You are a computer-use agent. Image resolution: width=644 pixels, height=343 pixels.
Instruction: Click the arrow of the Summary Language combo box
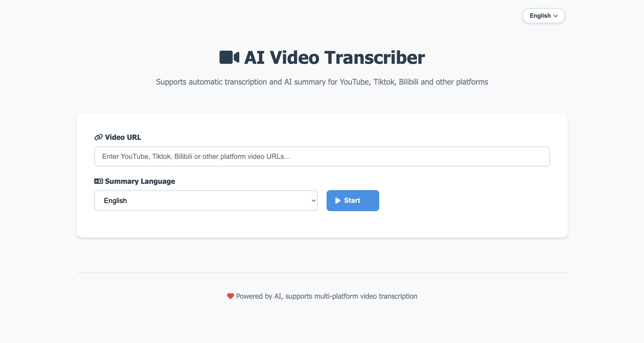click(314, 201)
